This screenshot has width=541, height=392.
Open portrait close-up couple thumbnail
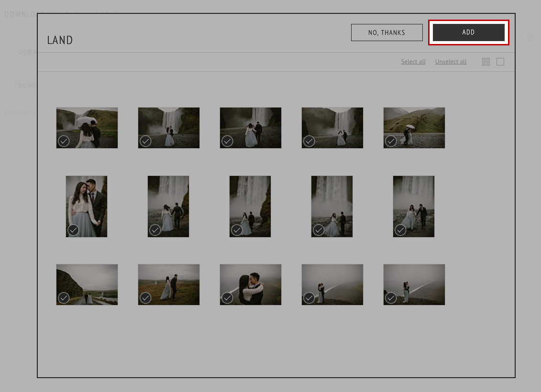click(x=87, y=207)
